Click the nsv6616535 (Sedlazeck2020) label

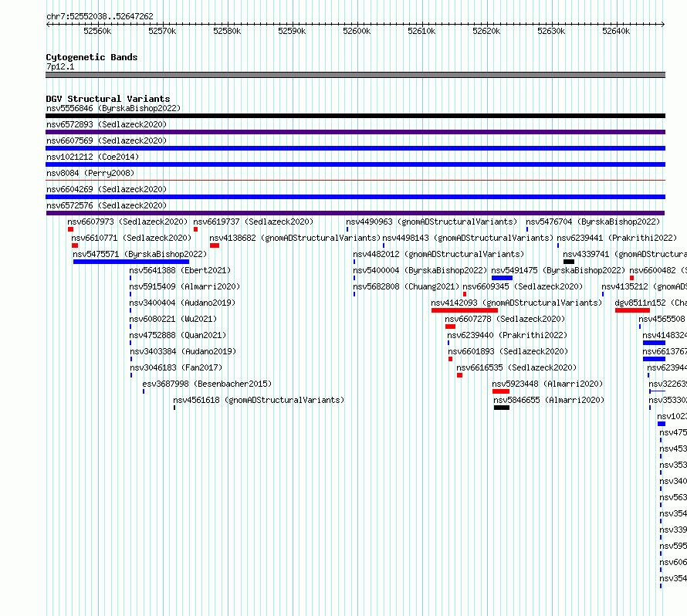516,367
